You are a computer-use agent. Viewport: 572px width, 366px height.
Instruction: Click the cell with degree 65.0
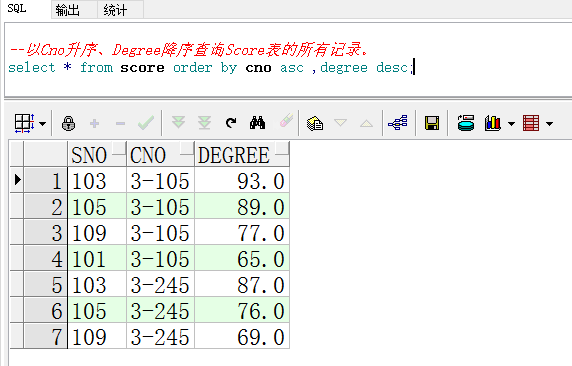242,259
